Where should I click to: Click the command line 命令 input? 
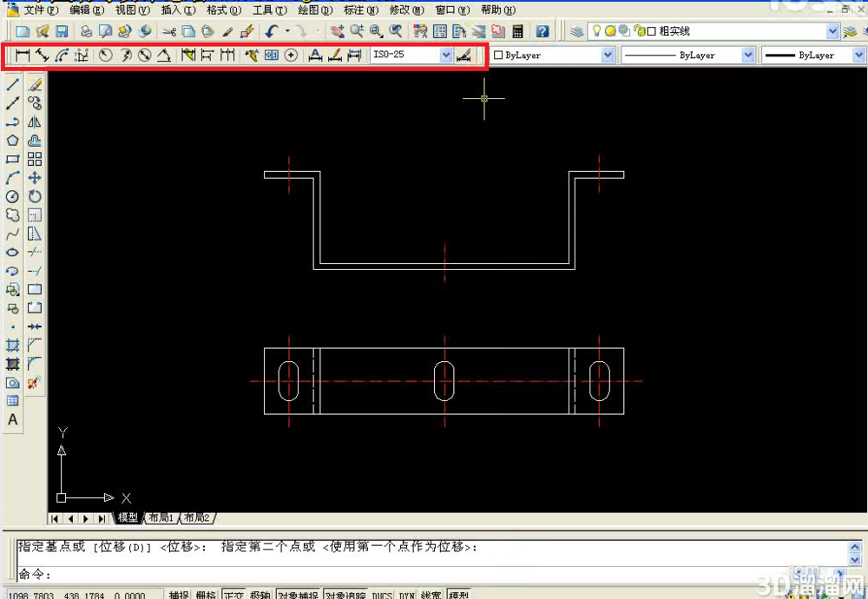tap(431, 574)
